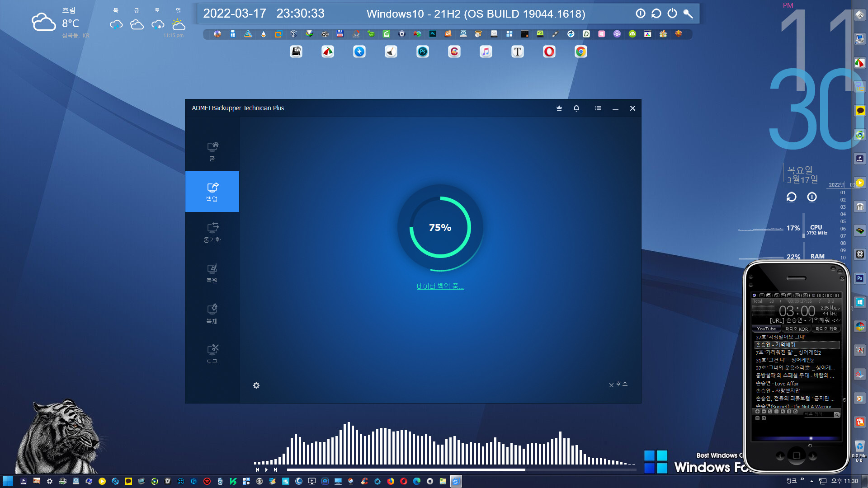Select the 라디오 KOR tab in music player
This screenshot has width=868, height=488.
796,329
